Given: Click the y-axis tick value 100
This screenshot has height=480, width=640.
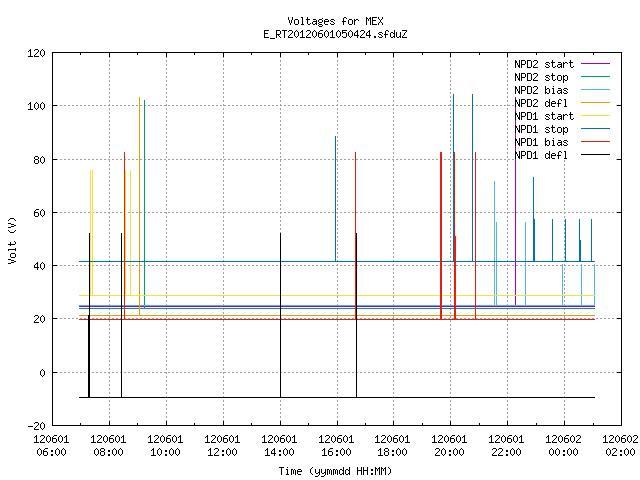Looking at the screenshot, I should 36,106.
